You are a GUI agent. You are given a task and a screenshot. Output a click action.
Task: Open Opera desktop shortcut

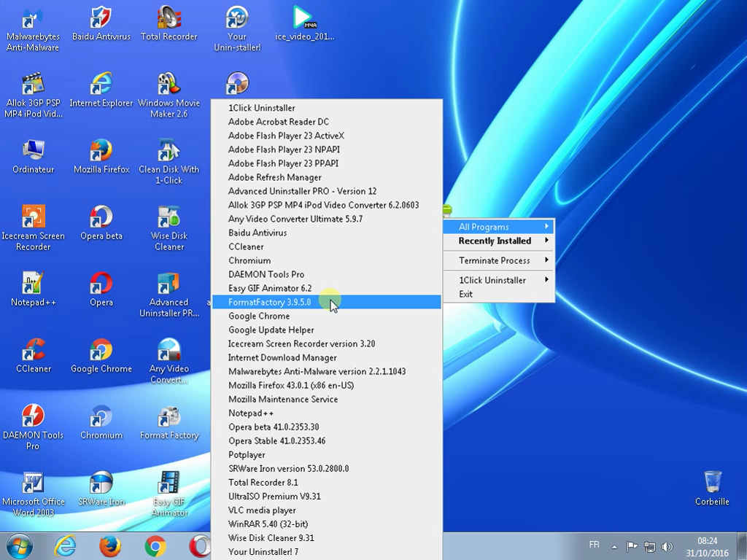coord(101,289)
